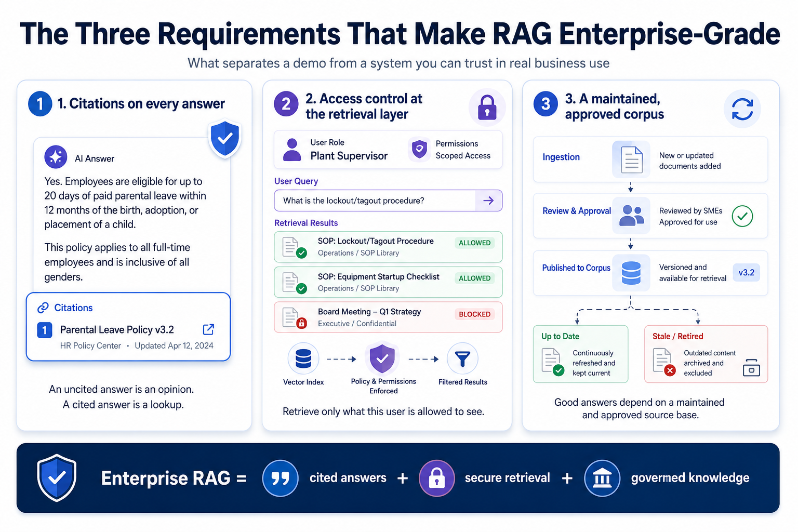The image size is (798, 532).
Task: Click the "1. Citations on every answer" heading
Action: point(141,103)
